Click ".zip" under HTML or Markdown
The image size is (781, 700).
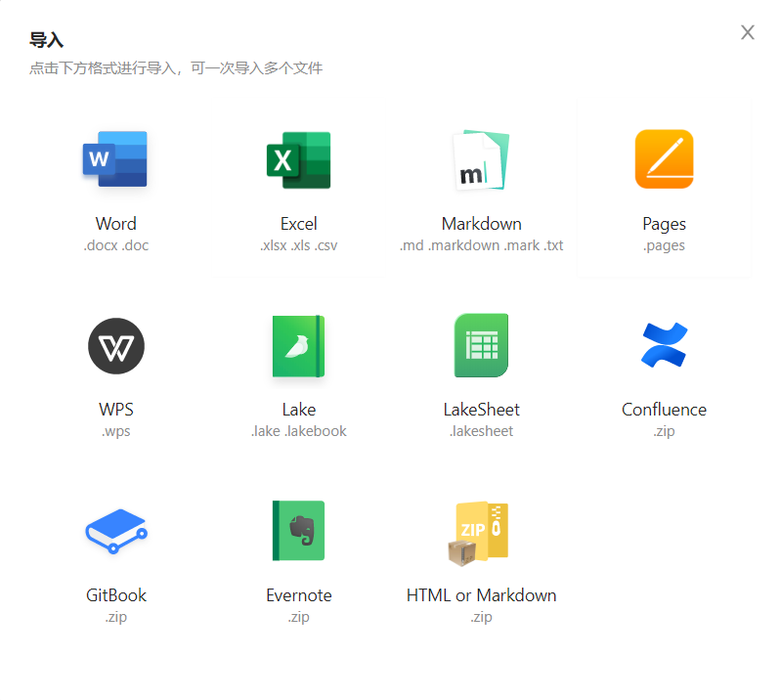coord(481,617)
